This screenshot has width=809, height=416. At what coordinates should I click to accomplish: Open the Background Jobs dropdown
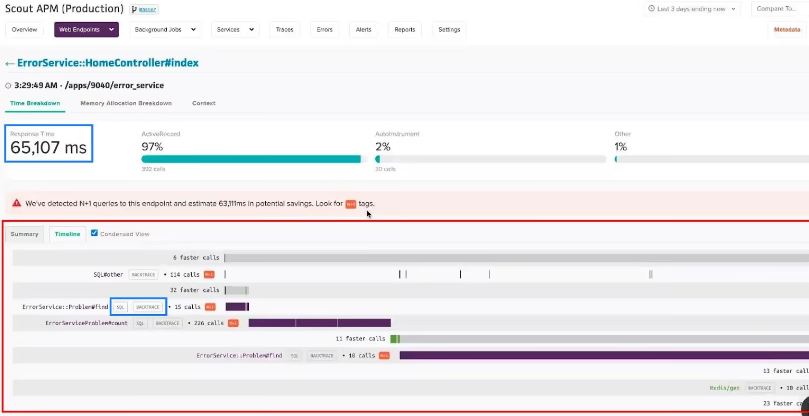click(x=165, y=30)
